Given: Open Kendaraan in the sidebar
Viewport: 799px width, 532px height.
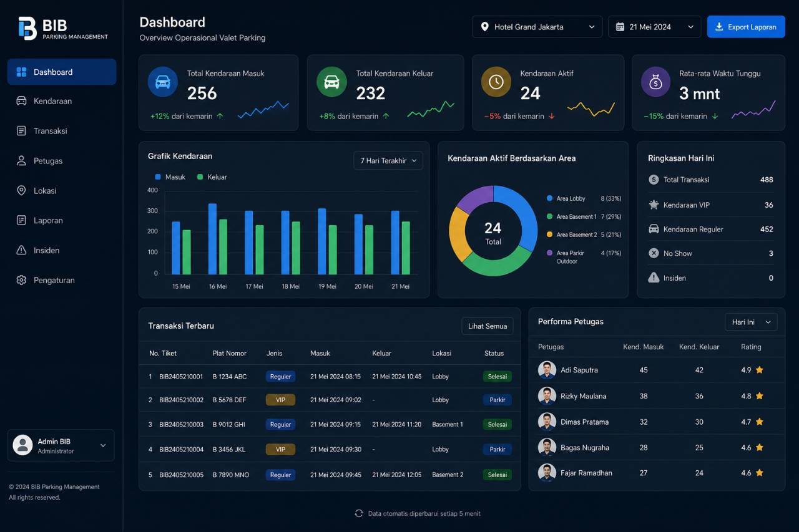Looking at the screenshot, I should pyautogui.click(x=62, y=101).
